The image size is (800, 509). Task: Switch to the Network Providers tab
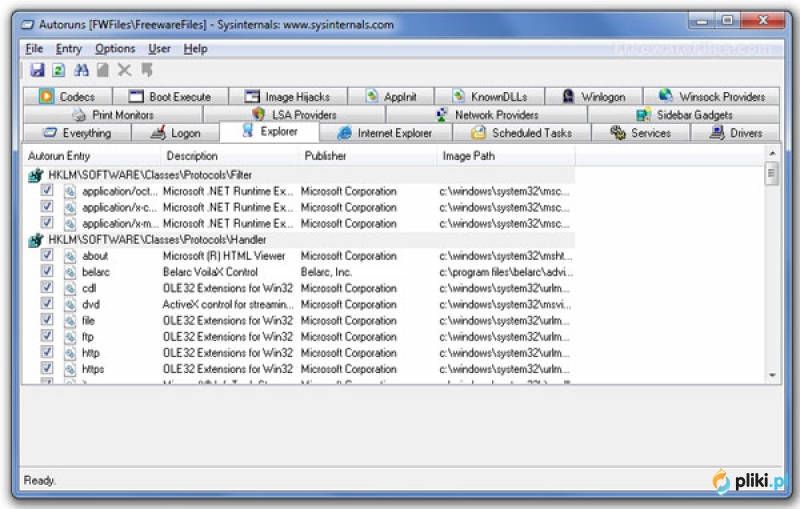[487, 115]
